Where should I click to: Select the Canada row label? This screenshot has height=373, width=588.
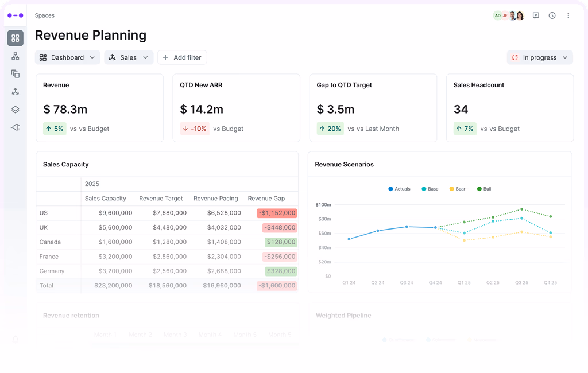point(50,242)
